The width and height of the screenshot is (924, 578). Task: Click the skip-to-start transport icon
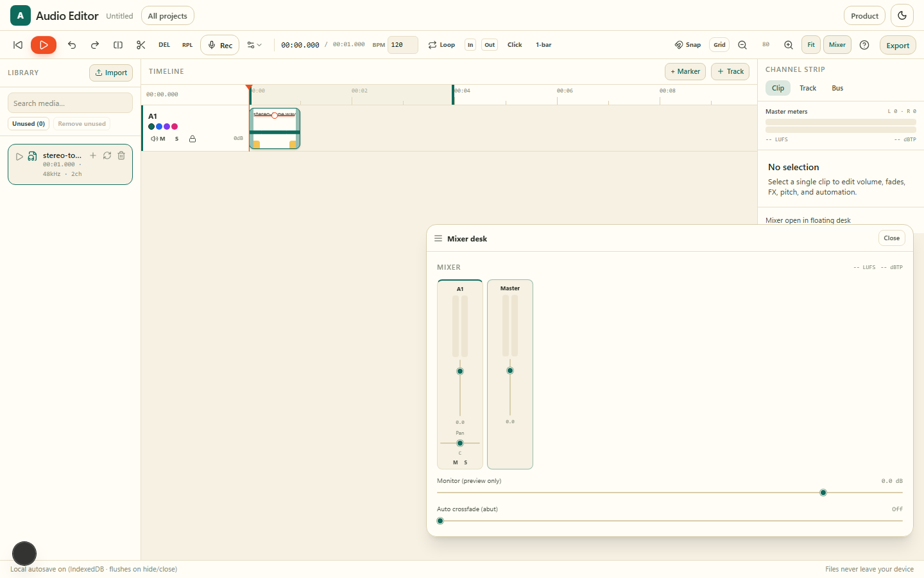click(18, 45)
